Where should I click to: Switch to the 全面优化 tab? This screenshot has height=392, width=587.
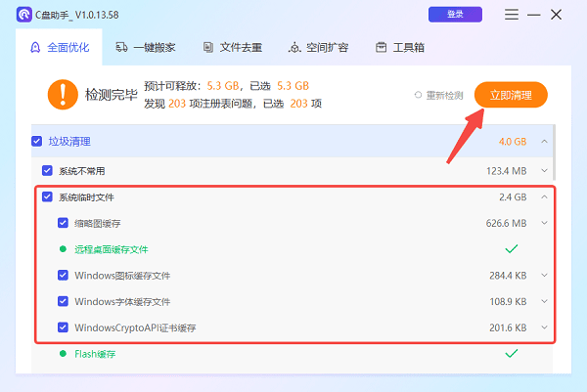(x=59, y=47)
